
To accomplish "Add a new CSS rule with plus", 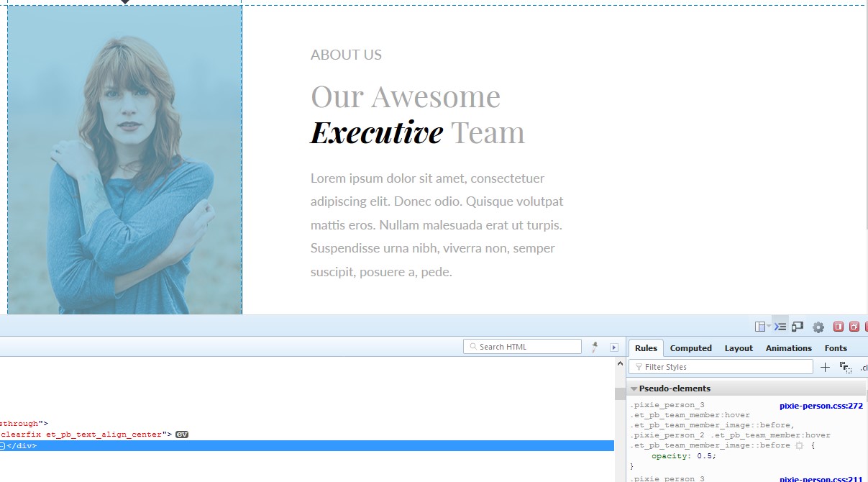I will (825, 368).
